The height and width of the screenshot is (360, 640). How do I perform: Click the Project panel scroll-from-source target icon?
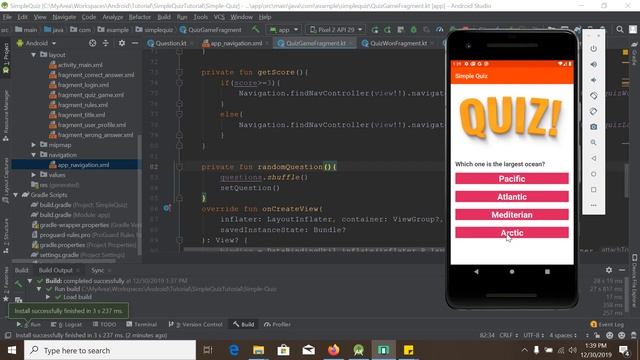coord(93,43)
